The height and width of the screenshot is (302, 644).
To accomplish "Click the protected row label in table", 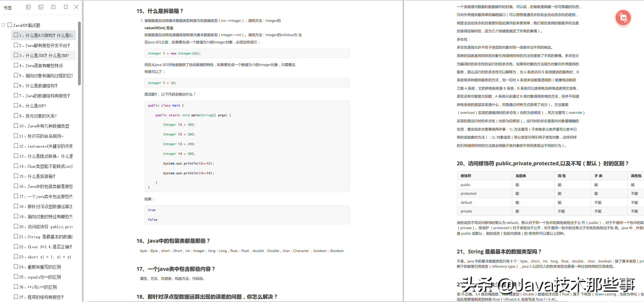I will click(x=469, y=194).
